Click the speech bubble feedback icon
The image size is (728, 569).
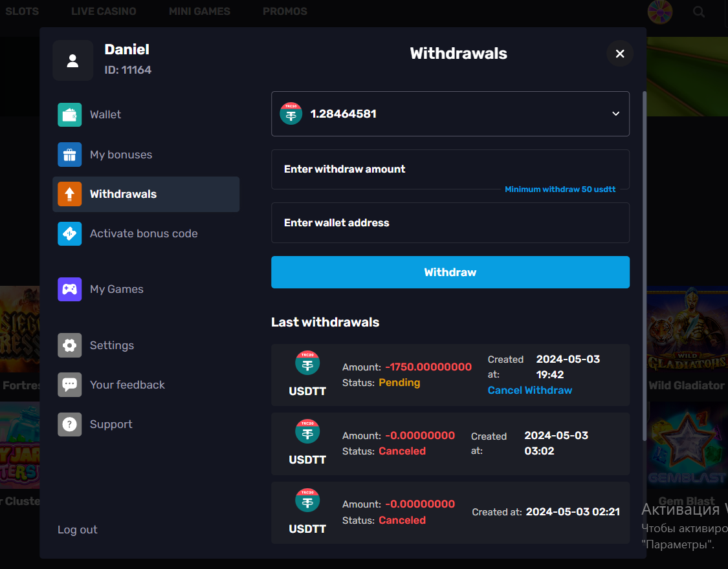(x=69, y=385)
